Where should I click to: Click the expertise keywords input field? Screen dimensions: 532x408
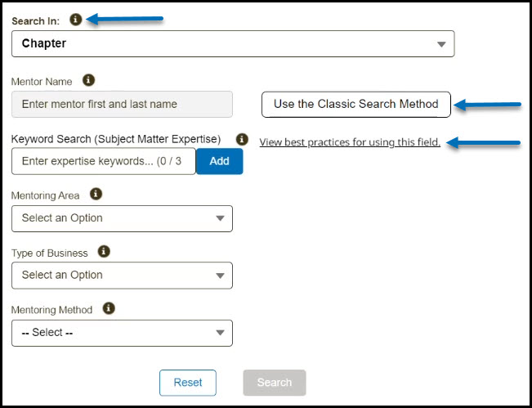104,161
